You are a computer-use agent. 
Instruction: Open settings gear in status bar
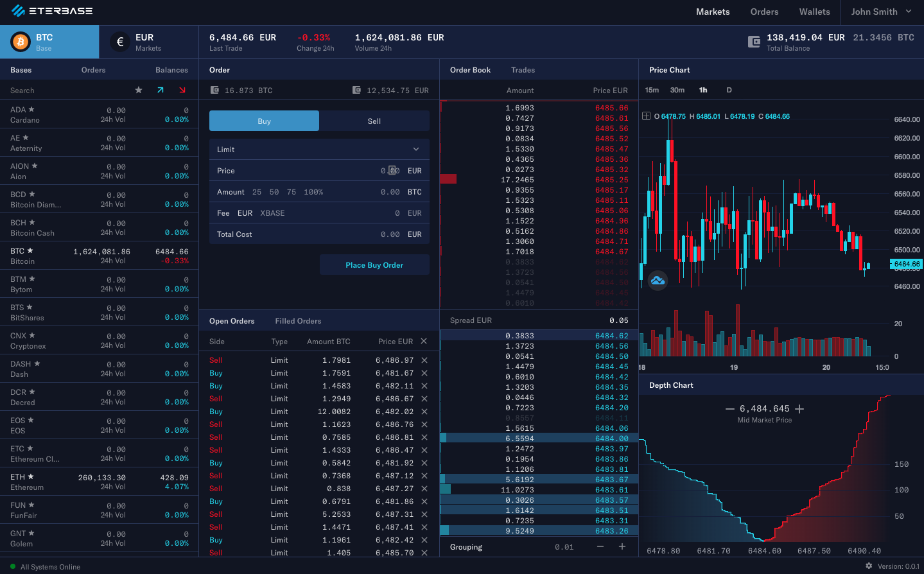[869, 566]
